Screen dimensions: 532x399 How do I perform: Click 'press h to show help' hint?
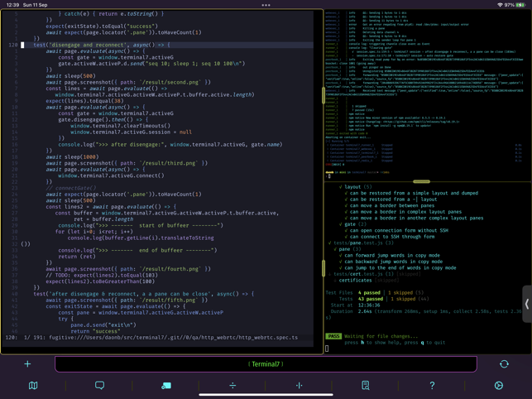395,343
